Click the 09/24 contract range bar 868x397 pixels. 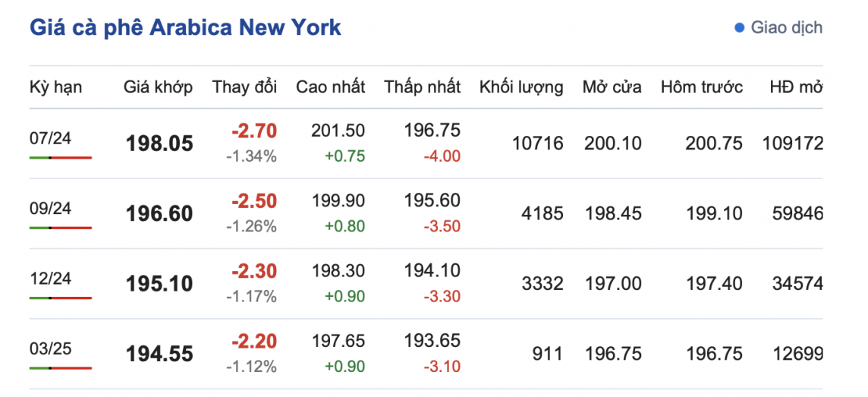(61, 227)
